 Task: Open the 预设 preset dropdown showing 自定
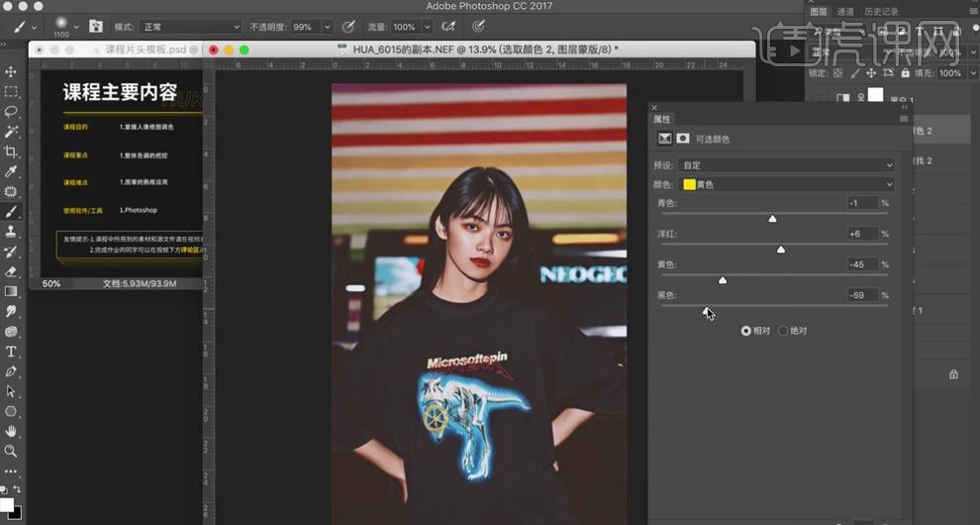point(787,165)
